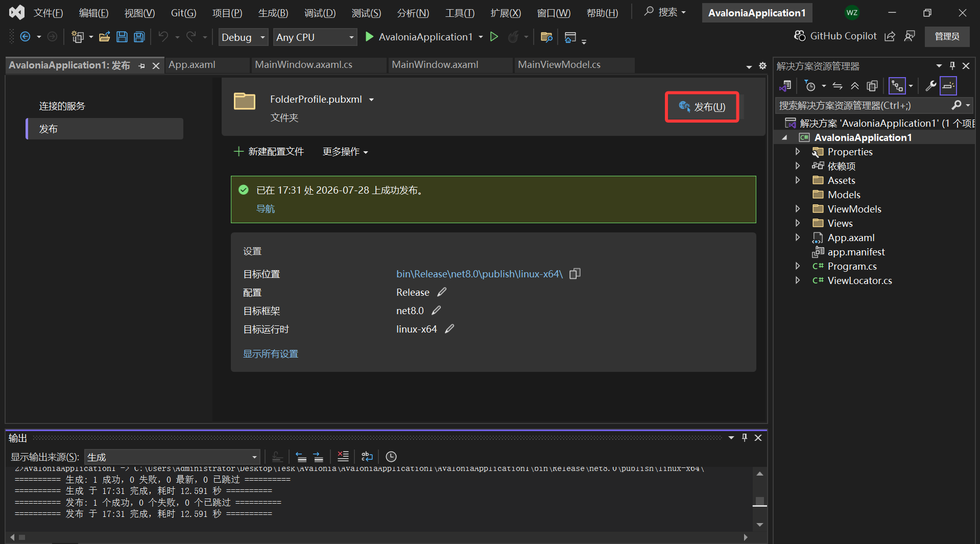The image size is (980, 544).
Task: Sync with active document in Solution Explorer
Action: click(838, 86)
